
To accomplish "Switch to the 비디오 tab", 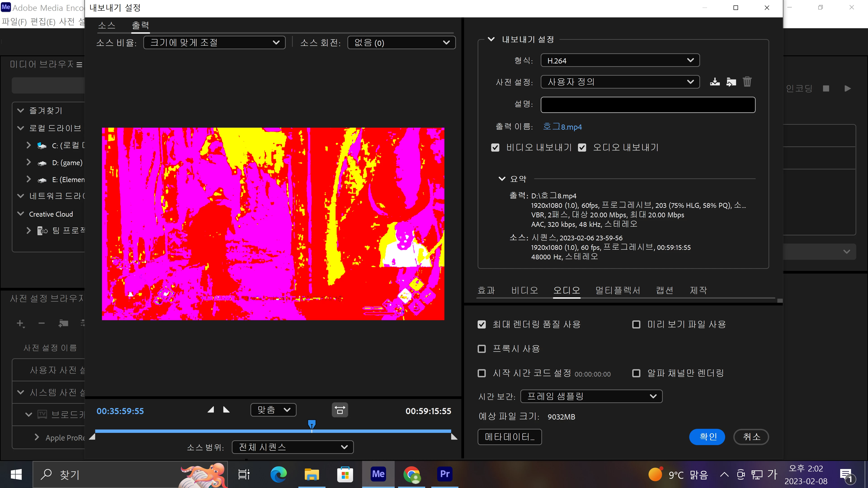I will pyautogui.click(x=524, y=290).
